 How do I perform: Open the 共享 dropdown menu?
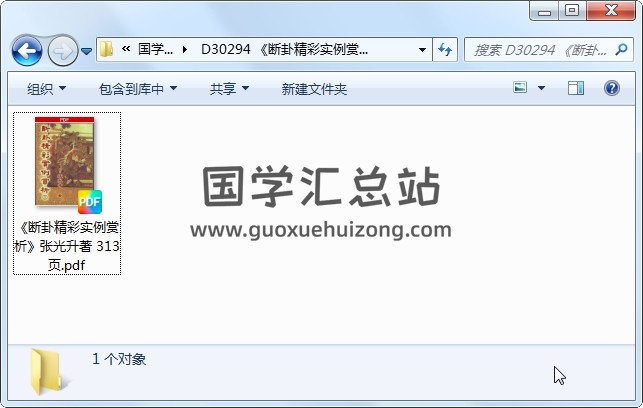point(229,89)
